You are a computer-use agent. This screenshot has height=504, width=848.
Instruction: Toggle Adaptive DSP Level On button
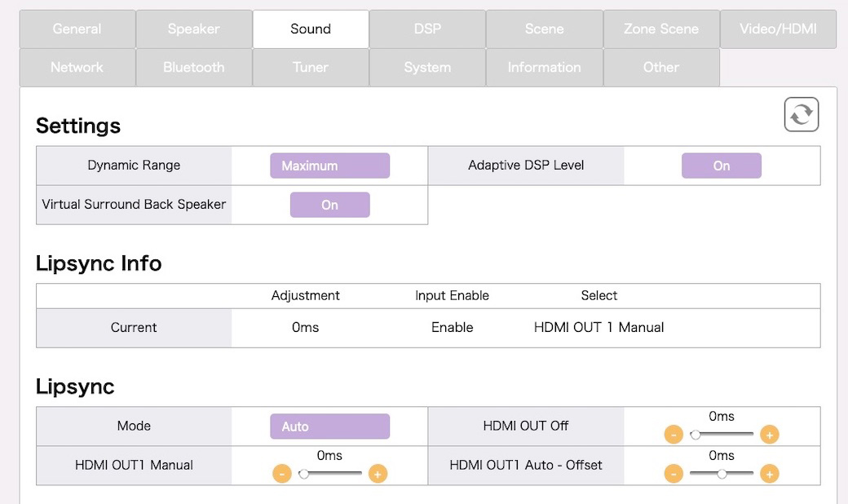point(721,166)
